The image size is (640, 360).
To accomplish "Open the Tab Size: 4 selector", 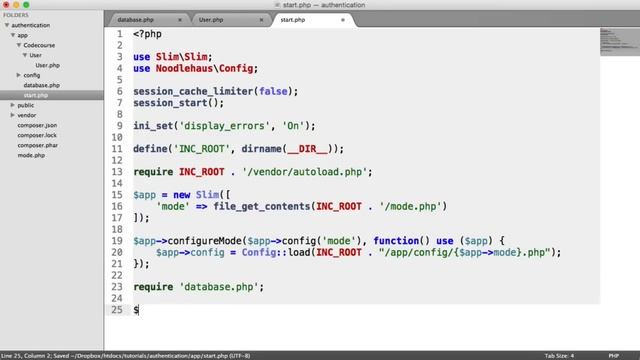I will point(559,356).
